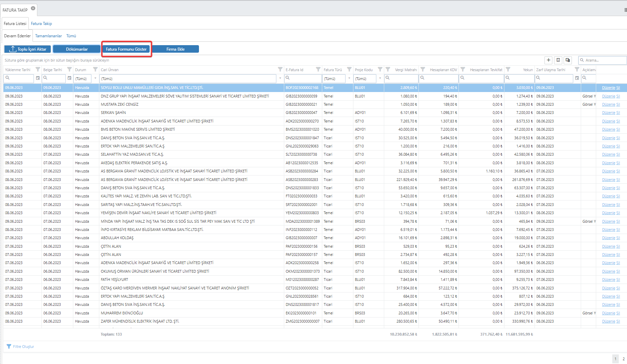This screenshot has height=364, width=627.
Task: Close the FATURA TAKİP tab
Action: click(x=33, y=9)
